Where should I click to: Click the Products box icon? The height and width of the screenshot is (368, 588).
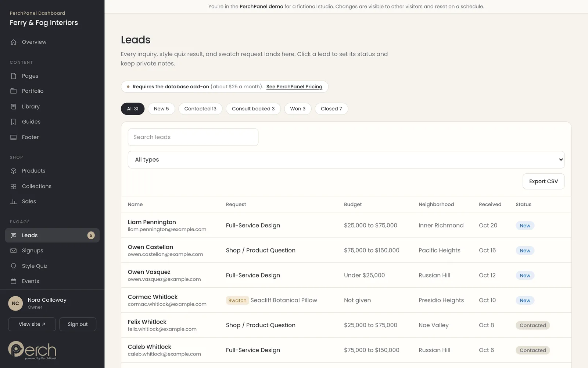tap(14, 171)
